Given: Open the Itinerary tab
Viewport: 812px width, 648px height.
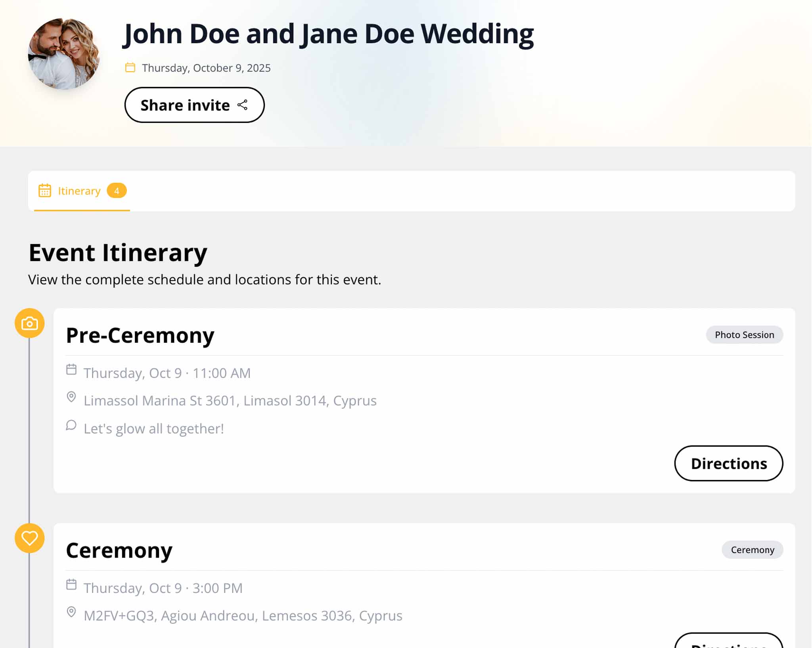Looking at the screenshot, I should 79,191.
